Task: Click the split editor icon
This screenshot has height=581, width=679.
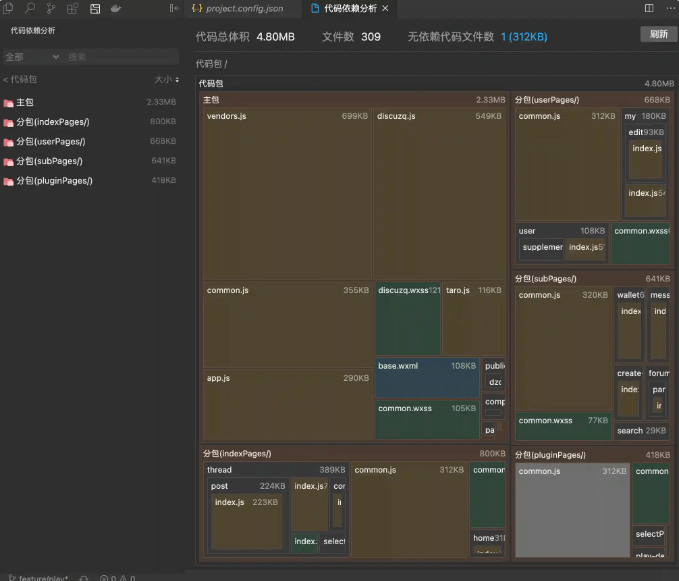Action: (649, 8)
